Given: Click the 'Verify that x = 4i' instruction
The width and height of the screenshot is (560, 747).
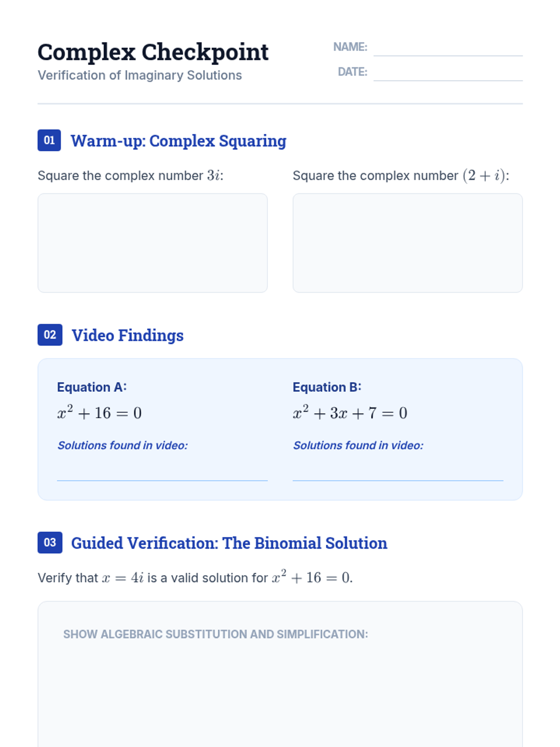Looking at the screenshot, I should [x=195, y=578].
